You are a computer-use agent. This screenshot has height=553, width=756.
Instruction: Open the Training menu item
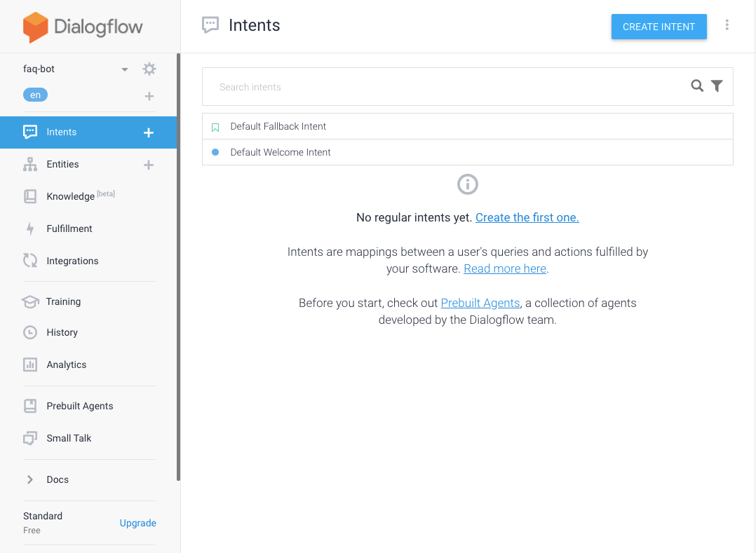pos(63,301)
